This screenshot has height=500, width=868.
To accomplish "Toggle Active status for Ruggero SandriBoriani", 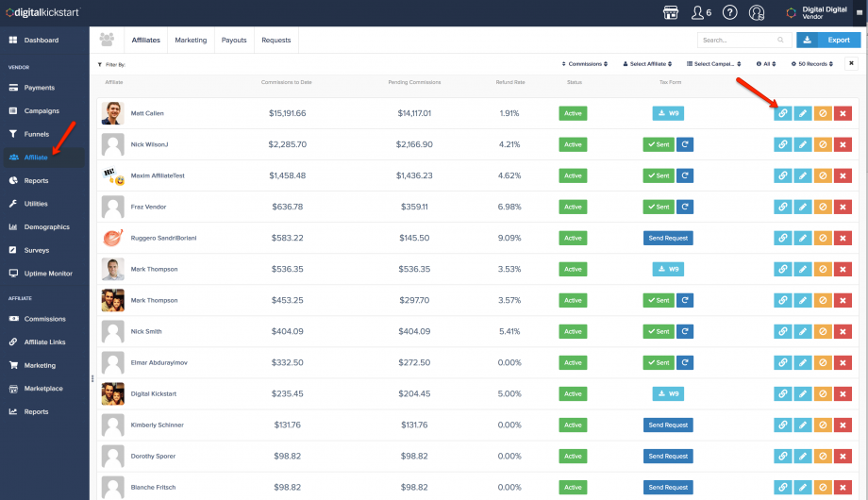I will pos(573,238).
